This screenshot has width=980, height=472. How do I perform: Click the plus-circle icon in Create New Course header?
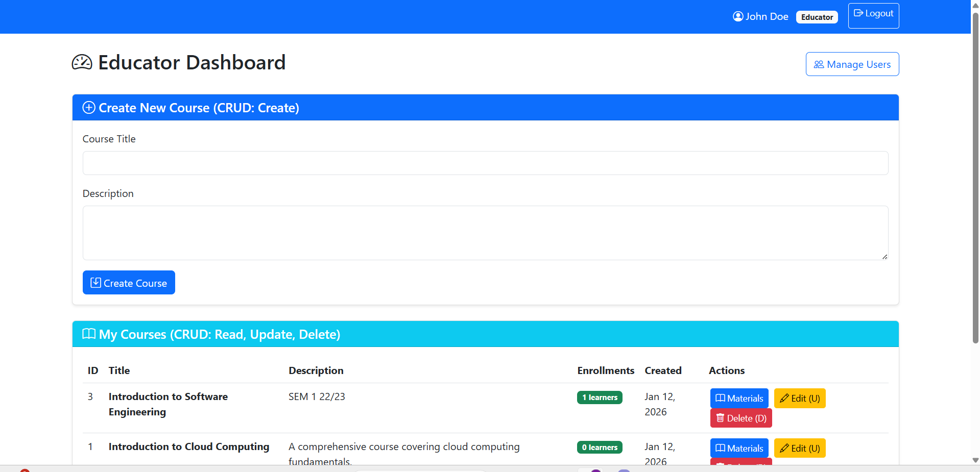[89, 108]
